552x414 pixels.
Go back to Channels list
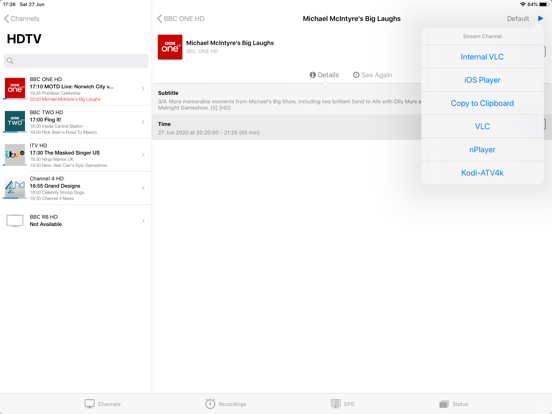click(21, 19)
